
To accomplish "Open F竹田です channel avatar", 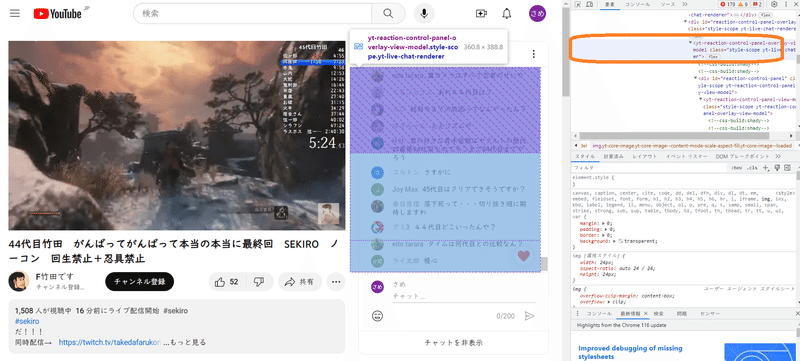I will 19,281.
